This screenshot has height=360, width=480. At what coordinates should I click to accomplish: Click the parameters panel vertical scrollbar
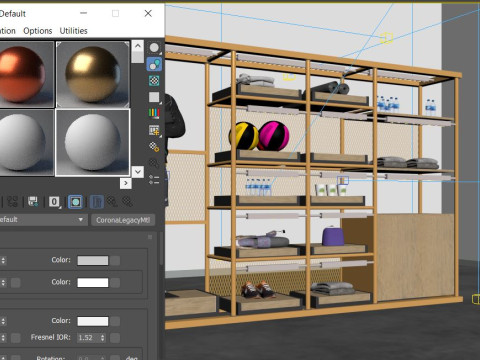pos(162,248)
